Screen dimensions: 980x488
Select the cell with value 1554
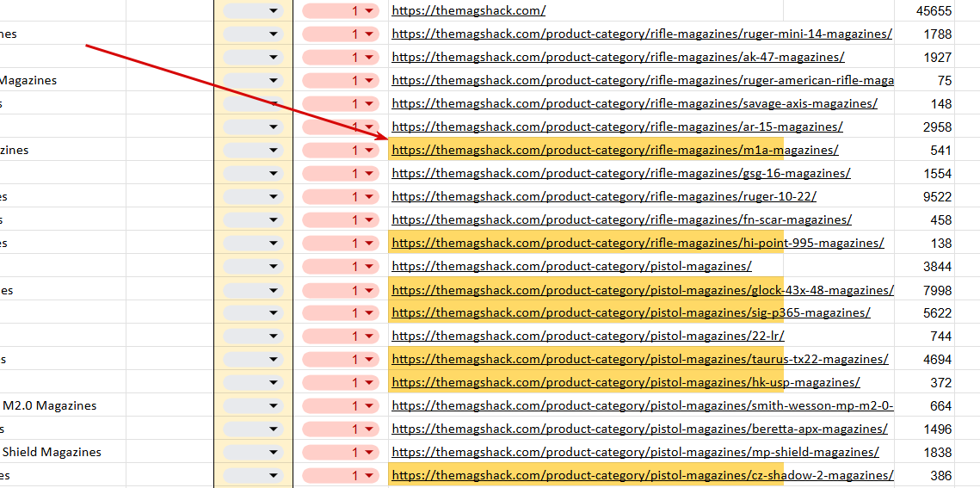click(x=924, y=173)
